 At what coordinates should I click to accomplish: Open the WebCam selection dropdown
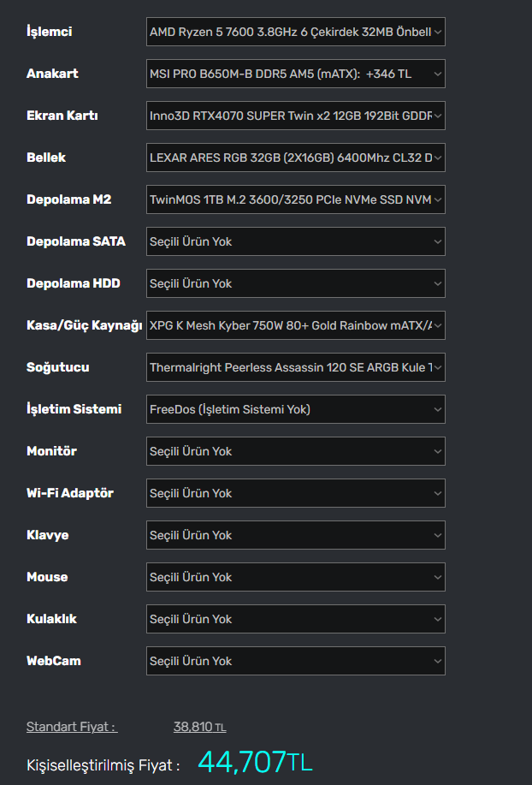(x=295, y=661)
